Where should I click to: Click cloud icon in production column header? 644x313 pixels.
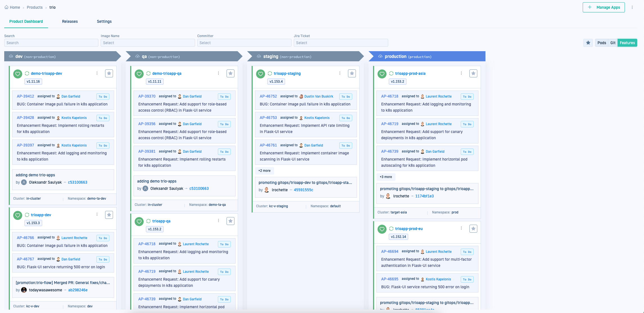pyautogui.click(x=380, y=56)
